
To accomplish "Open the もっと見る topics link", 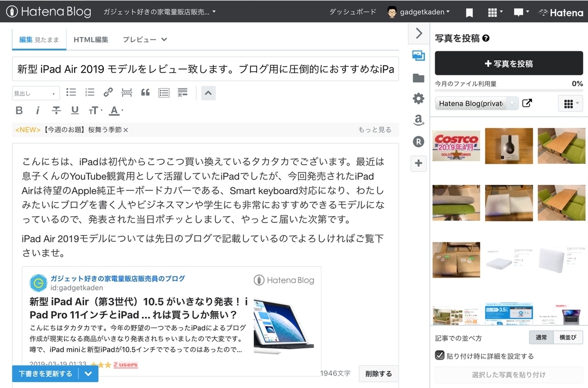I will [x=375, y=130].
